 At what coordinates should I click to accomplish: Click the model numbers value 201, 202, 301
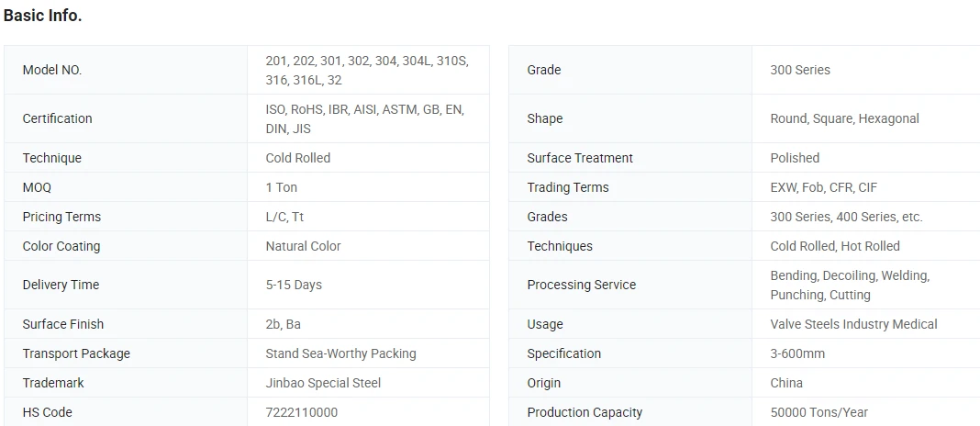point(367,71)
